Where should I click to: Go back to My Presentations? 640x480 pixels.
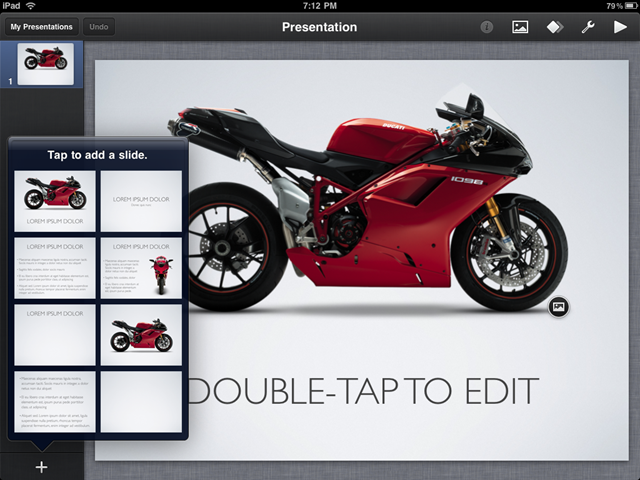click(41, 27)
